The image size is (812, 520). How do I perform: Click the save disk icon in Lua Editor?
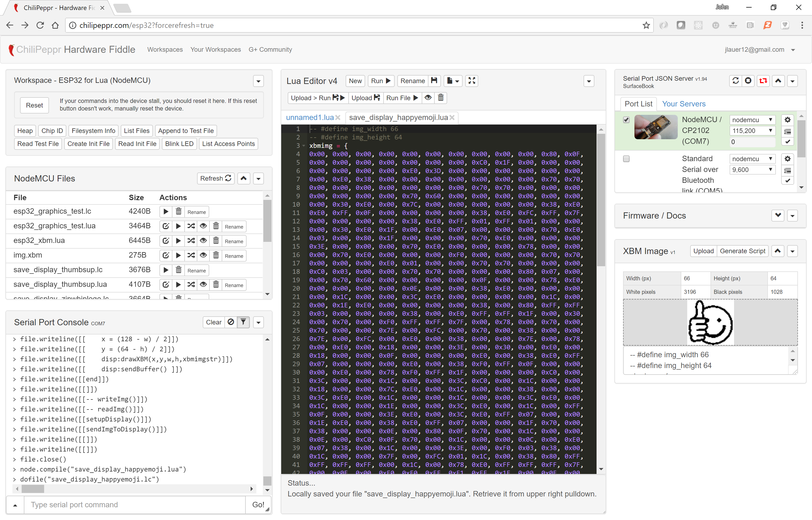pyautogui.click(x=434, y=81)
